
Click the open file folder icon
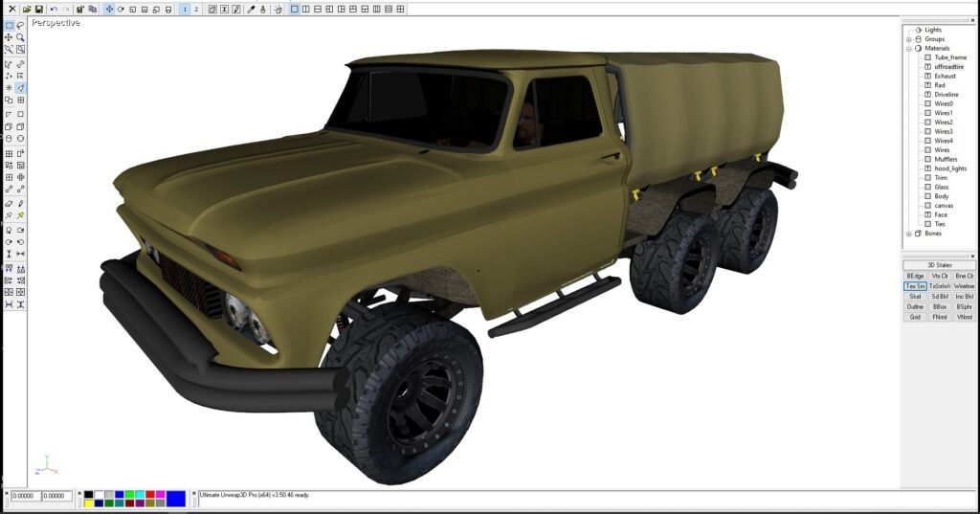pyautogui.click(x=27, y=9)
